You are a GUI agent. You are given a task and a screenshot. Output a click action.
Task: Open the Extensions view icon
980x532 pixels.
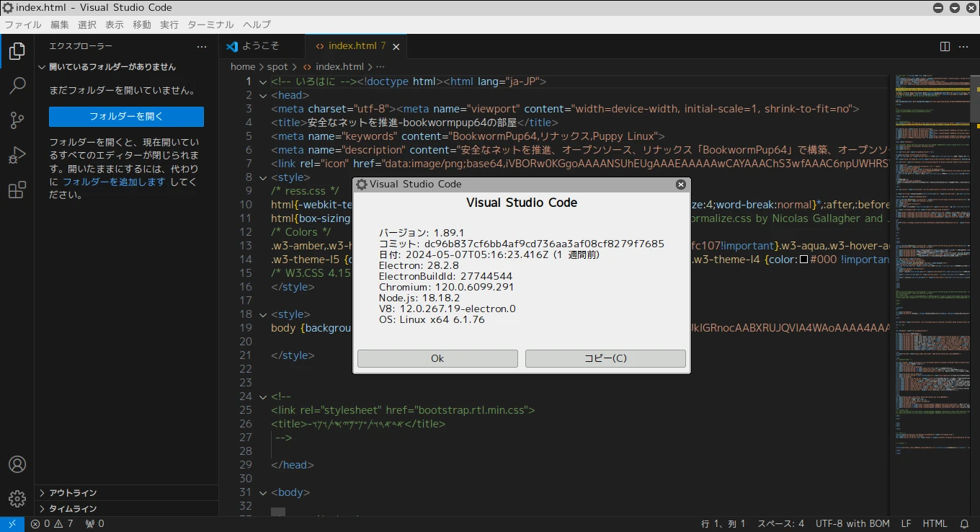pyautogui.click(x=17, y=190)
